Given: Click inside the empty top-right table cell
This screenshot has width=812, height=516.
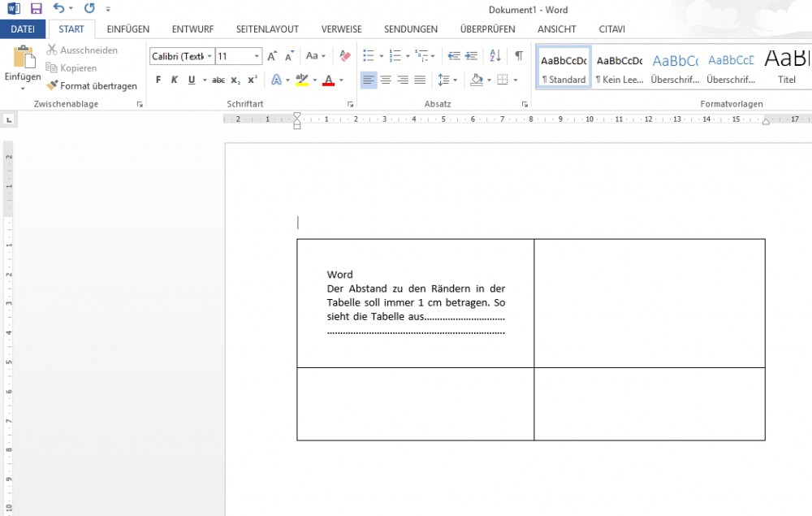Looking at the screenshot, I should (x=649, y=302).
